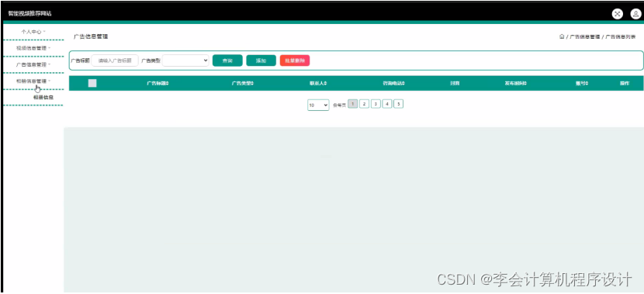Go to page 5 in pagination
This screenshot has height=294, width=644.
coord(398,104)
